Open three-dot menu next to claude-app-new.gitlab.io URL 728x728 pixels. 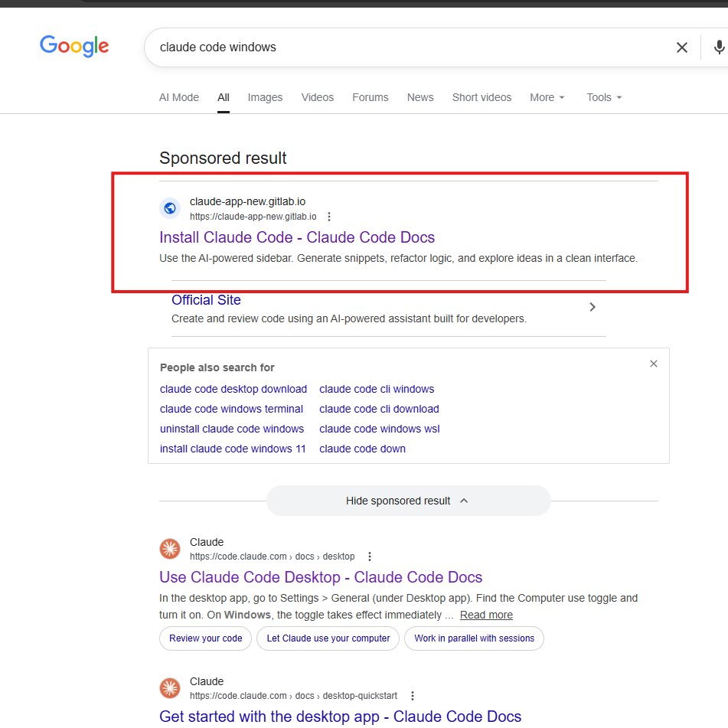click(328, 217)
